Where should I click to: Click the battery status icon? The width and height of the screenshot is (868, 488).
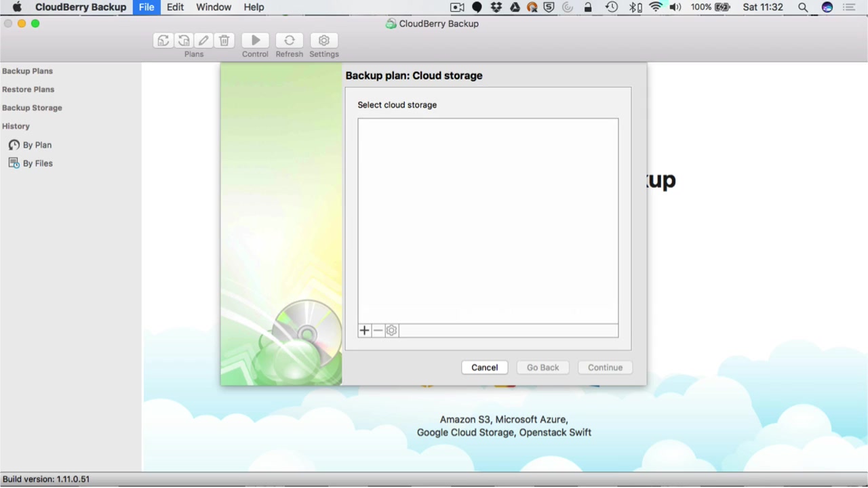pos(722,7)
